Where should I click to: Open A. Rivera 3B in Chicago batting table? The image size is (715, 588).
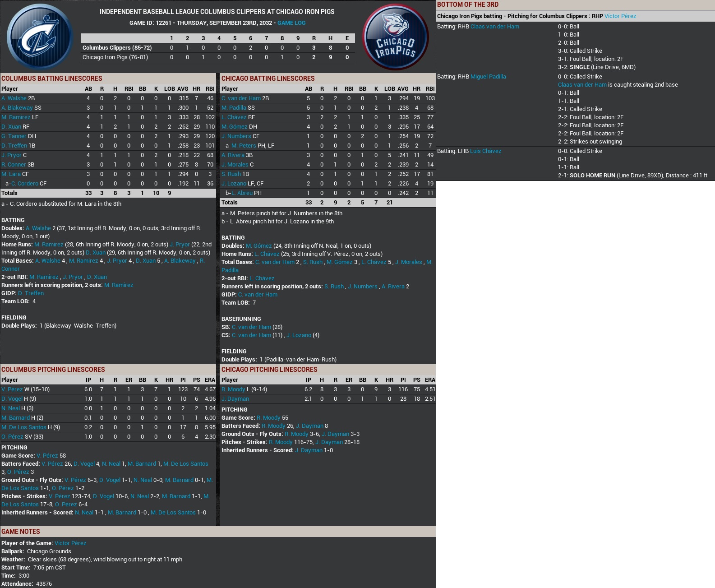tap(233, 155)
